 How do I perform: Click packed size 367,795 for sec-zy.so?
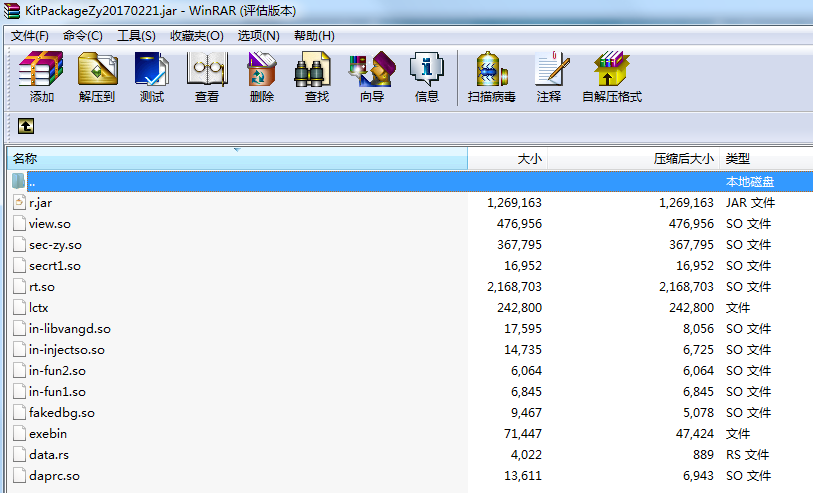click(x=692, y=244)
